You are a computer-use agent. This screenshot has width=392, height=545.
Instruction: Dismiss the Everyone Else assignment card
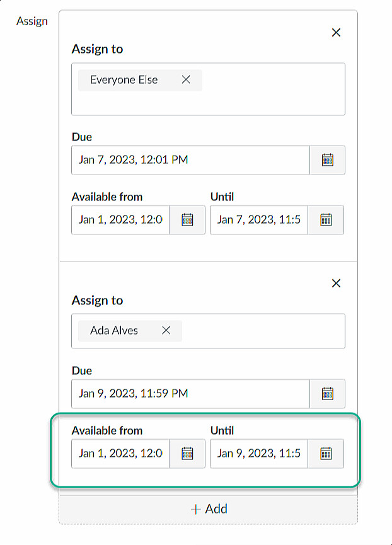pos(336,32)
